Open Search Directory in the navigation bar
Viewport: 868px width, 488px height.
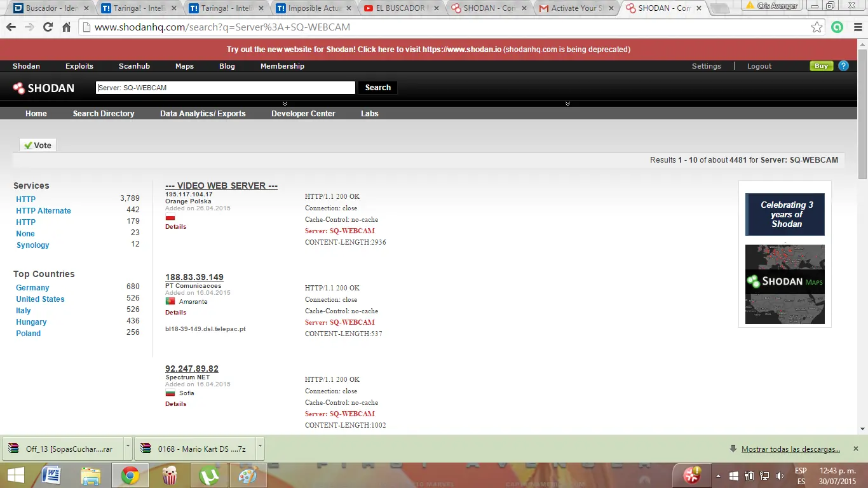(x=104, y=114)
